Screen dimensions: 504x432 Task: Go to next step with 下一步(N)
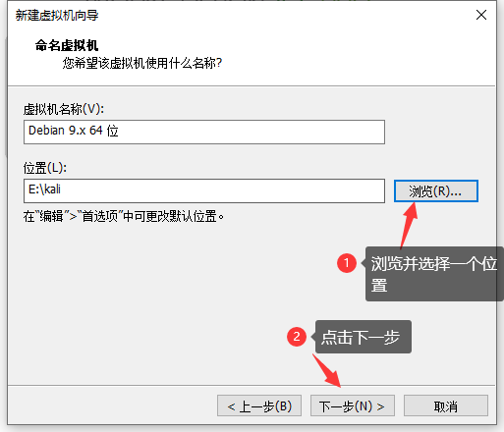(x=353, y=405)
